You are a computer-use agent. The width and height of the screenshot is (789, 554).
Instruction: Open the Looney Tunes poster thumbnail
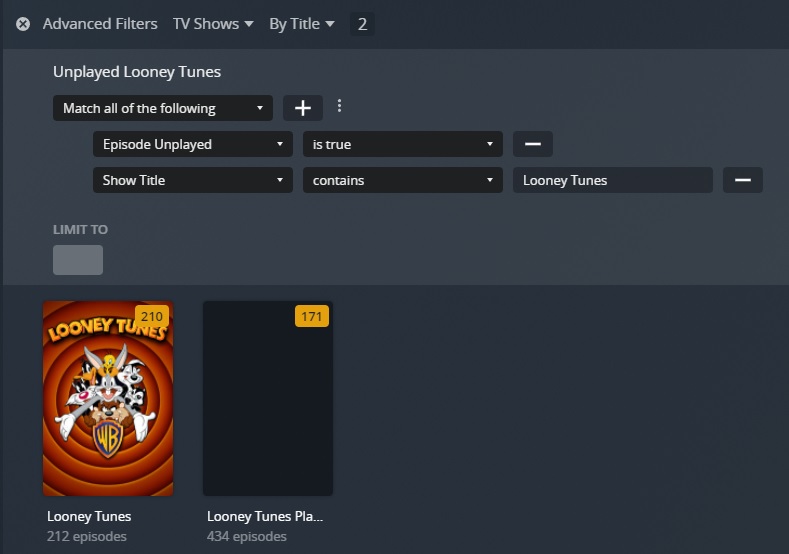(x=108, y=399)
